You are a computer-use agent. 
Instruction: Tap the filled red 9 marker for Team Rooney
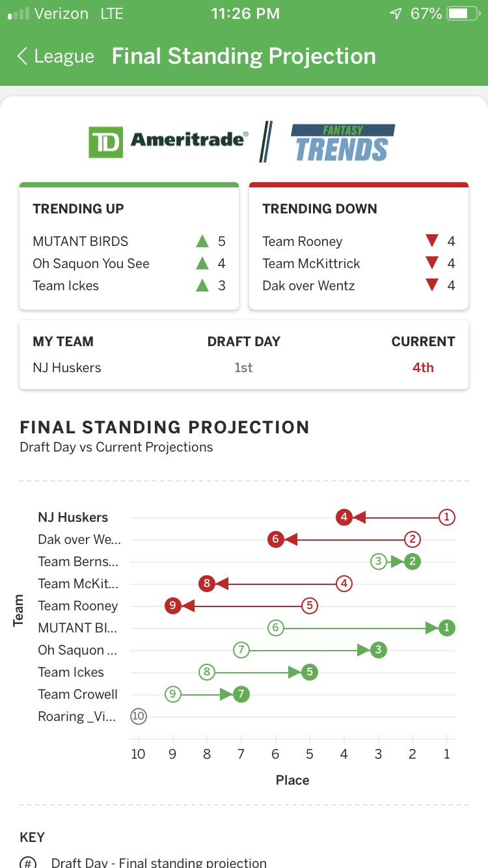pos(172,606)
